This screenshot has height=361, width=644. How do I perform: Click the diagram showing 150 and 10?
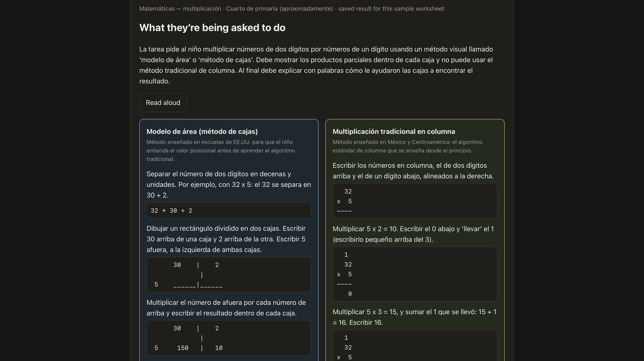click(x=229, y=338)
